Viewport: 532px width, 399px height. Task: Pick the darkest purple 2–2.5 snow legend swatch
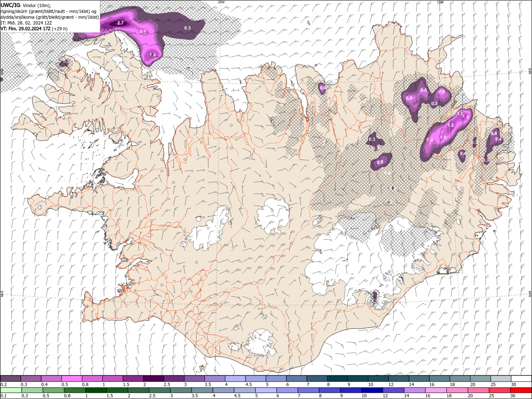click(153, 379)
